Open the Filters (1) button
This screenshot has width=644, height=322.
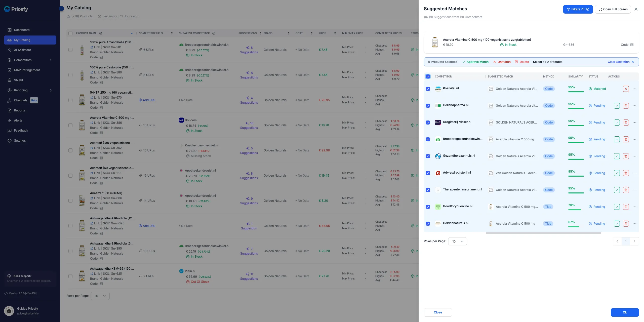(578, 9)
